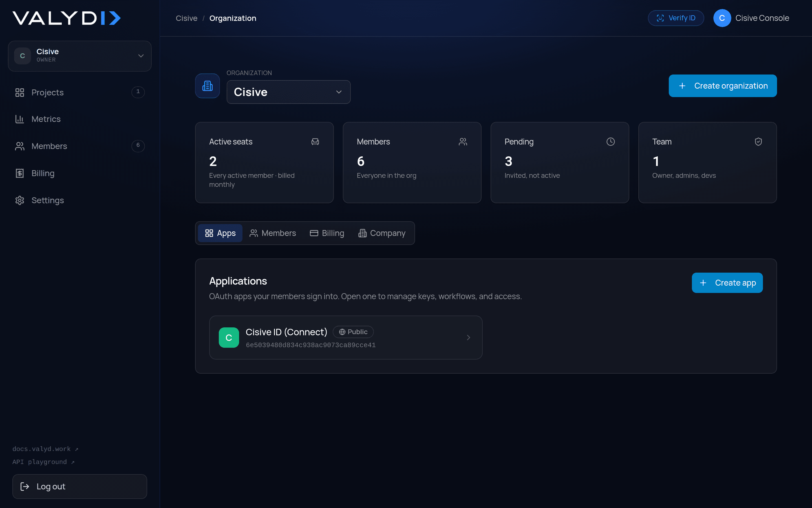
Task: Click the Everyone in the org text
Action: 387,175
